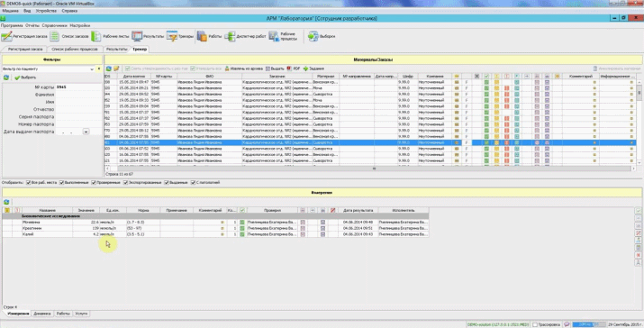Viewport: 644px width, 328px height.
Task: Click the Выбрать button in filters
Action: pyautogui.click(x=25, y=77)
